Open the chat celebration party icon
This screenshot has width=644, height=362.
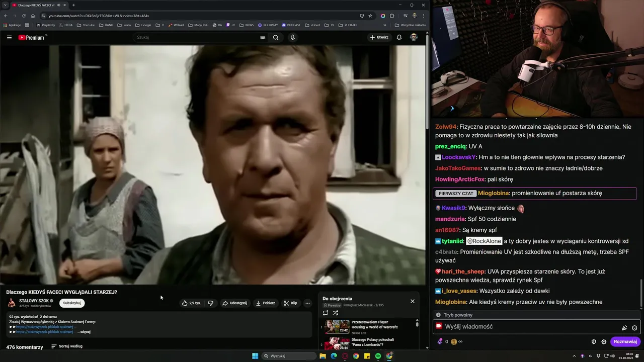pos(624,328)
